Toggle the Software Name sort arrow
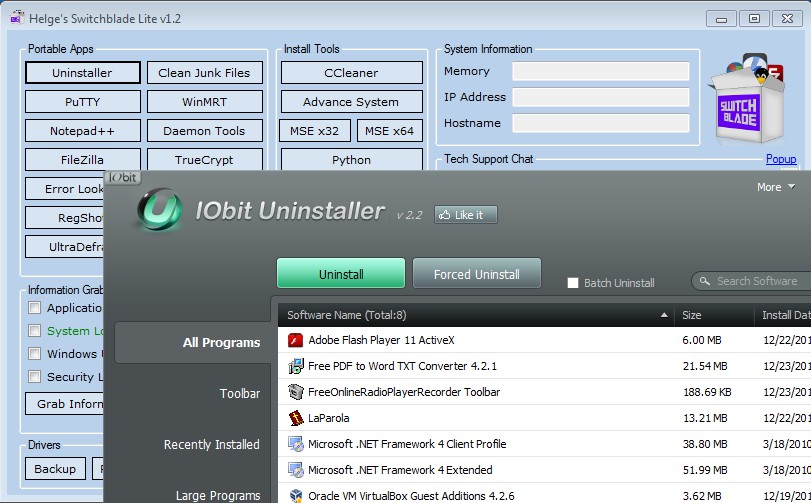Viewport: 811px width, 503px height. 664,315
